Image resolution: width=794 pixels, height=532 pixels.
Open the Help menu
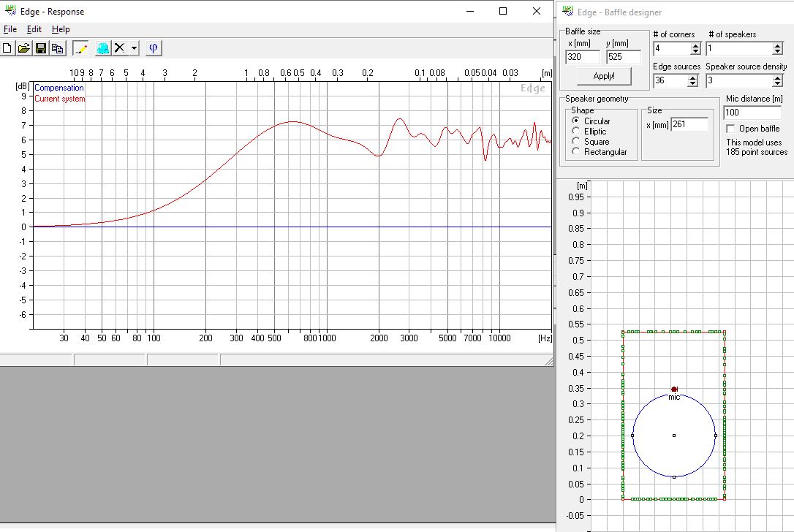tap(61, 29)
